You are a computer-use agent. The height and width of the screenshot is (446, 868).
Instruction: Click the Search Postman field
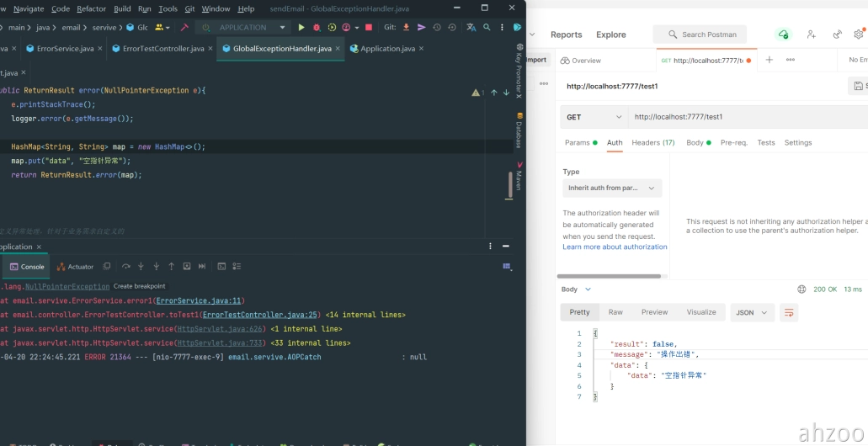pyautogui.click(x=700, y=35)
